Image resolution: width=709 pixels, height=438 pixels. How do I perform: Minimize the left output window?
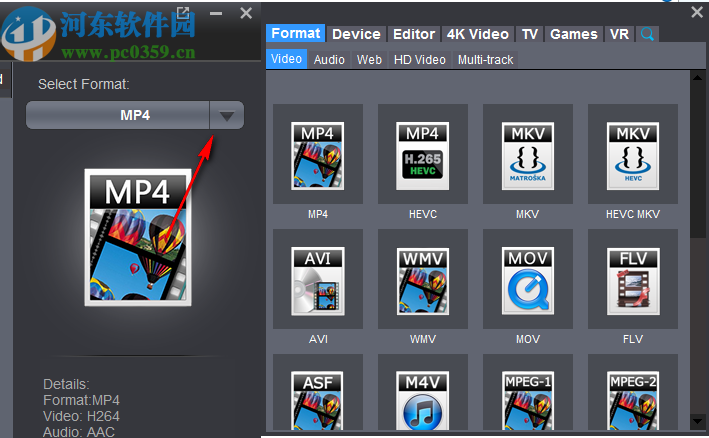tap(216, 14)
